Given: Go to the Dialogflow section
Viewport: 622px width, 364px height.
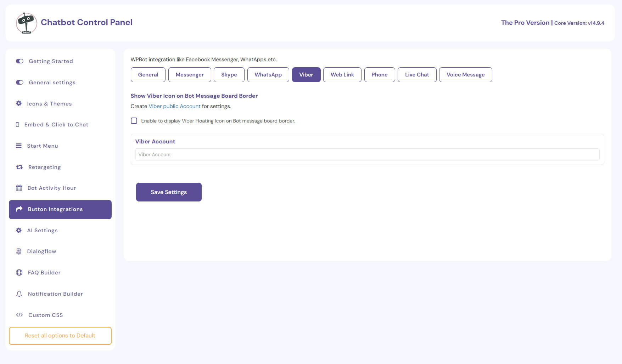Looking at the screenshot, I should click(60, 251).
